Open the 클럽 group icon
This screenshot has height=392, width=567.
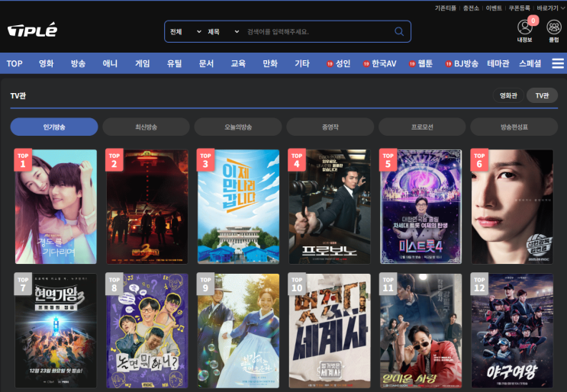pos(553,27)
